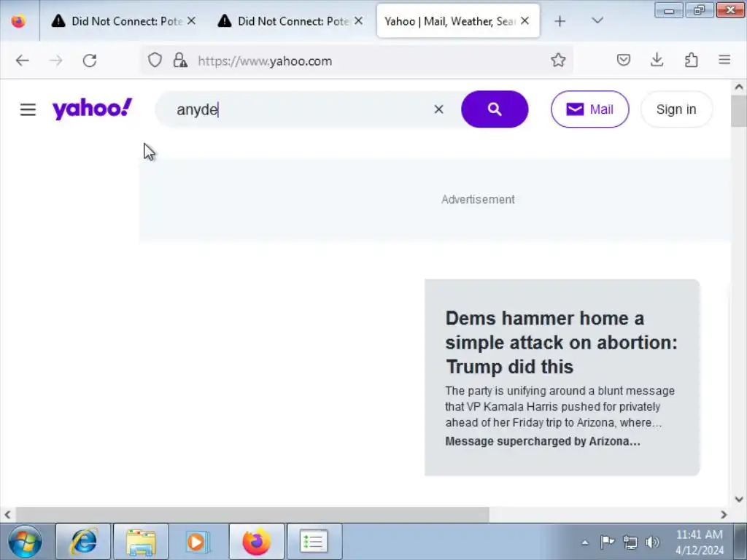The height and width of the screenshot is (560, 747).
Task: Open the Firefox application menu
Action: tap(724, 60)
